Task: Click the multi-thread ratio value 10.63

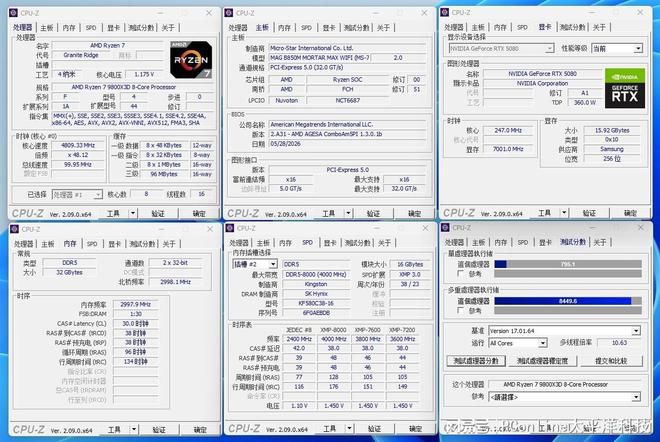Action: tap(620, 343)
